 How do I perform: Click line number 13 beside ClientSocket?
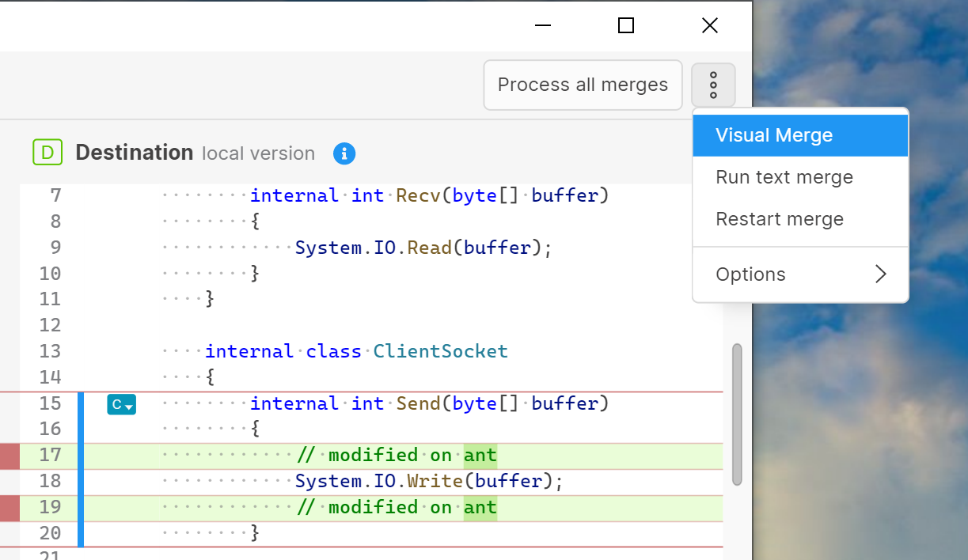[49, 351]
